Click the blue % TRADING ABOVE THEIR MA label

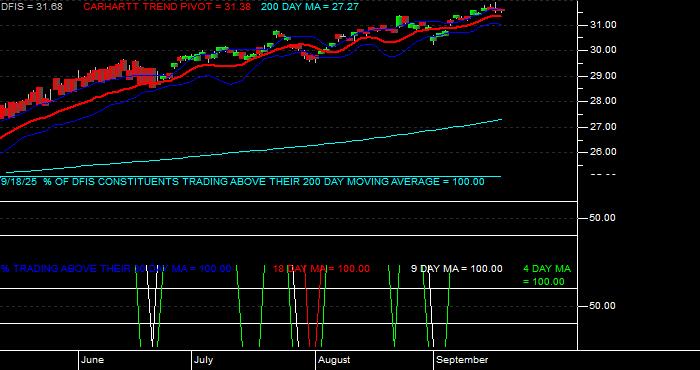coord(116,269)
